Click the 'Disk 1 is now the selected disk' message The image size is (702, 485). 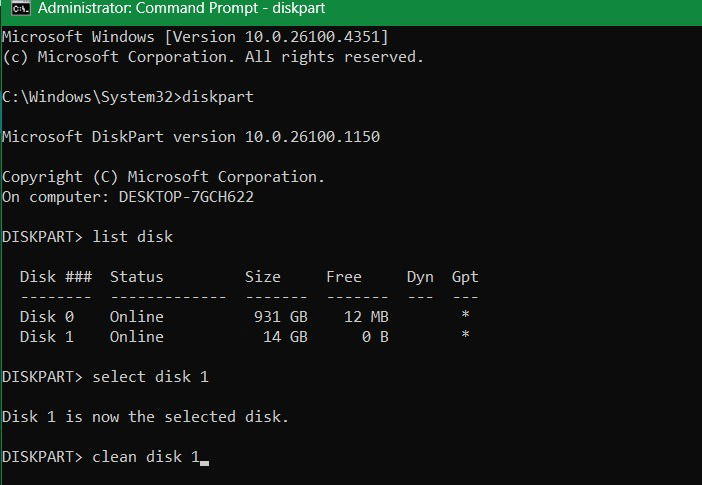145,417
